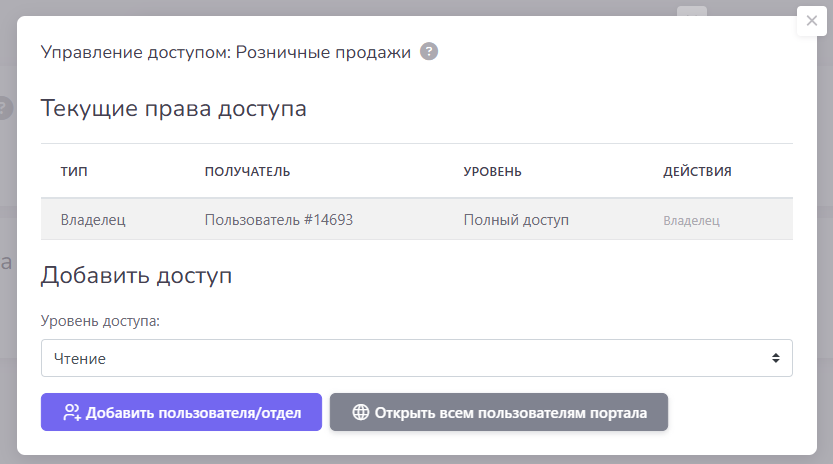Click the "ТИП" column header
Screen dimensions: 833x464
[74, 171]
